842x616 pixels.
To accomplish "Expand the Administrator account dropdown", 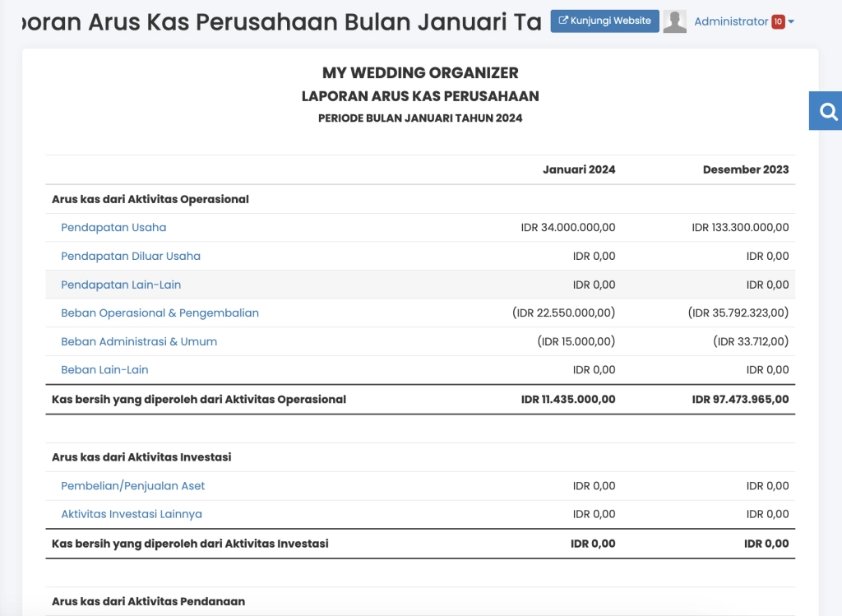I will 790,21.
